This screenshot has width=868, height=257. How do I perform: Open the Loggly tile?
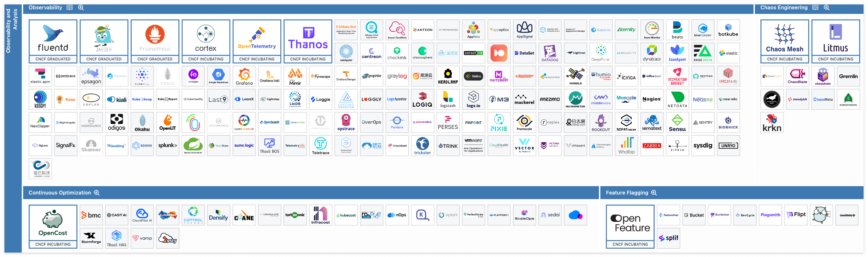(371, 99)
